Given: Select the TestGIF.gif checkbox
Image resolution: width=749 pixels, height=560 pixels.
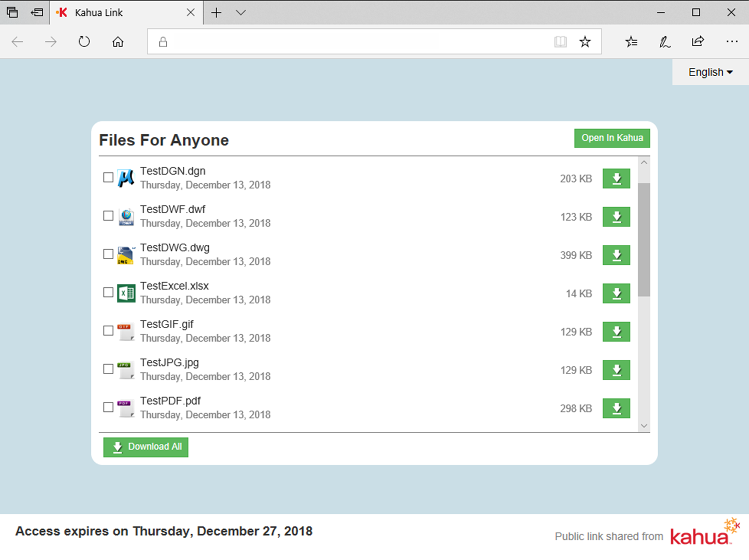Looking at the screenshot, I should (108, 331).
